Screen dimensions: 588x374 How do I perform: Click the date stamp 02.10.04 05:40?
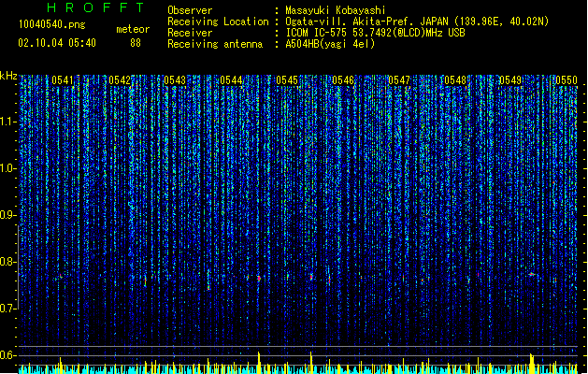tap(57, 43)
